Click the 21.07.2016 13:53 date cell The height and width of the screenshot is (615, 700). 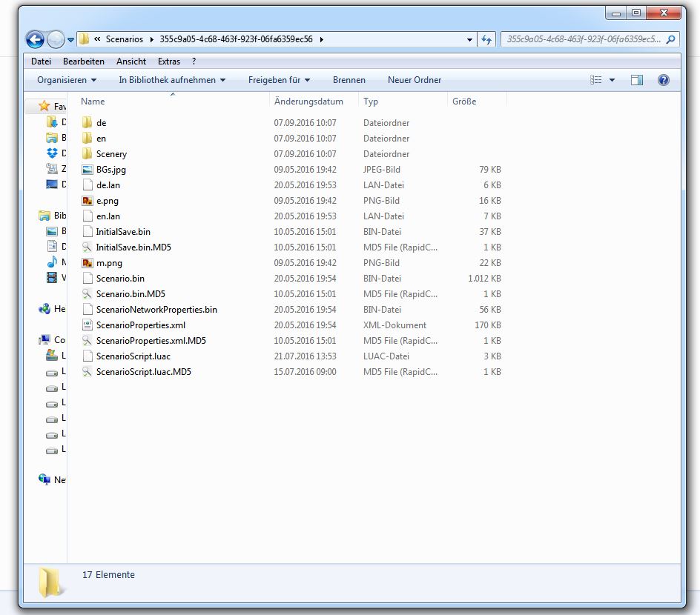click(305, 356)
